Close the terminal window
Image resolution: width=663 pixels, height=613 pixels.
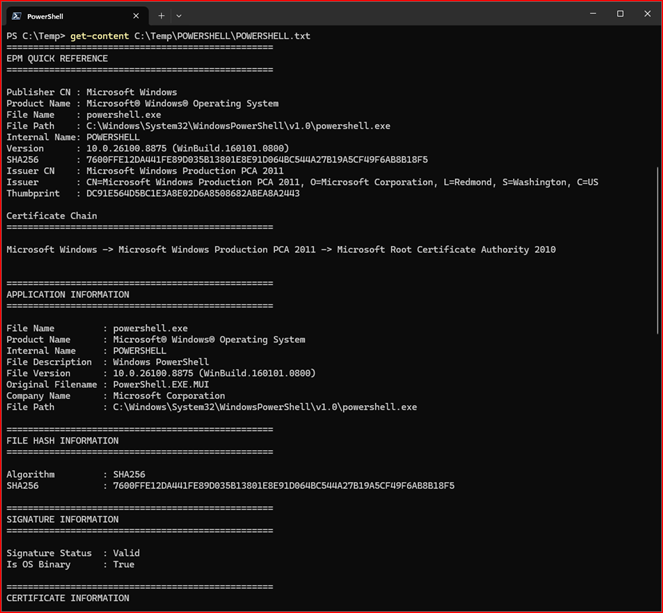click(x=647, y=14)
